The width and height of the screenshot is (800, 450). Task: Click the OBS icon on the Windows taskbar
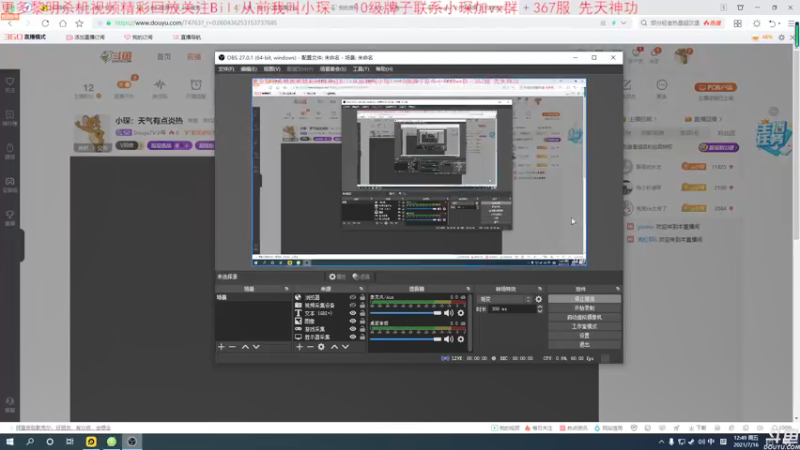pos(132,442)
